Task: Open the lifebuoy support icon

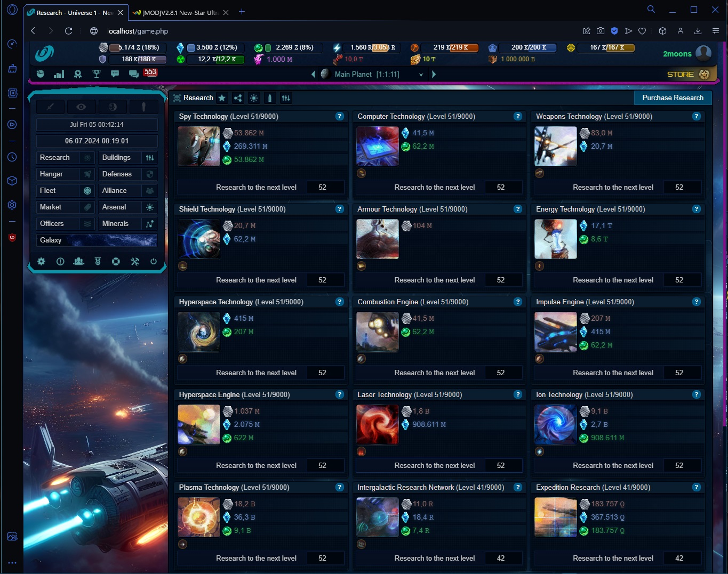Action: click(x=116, y=261)
